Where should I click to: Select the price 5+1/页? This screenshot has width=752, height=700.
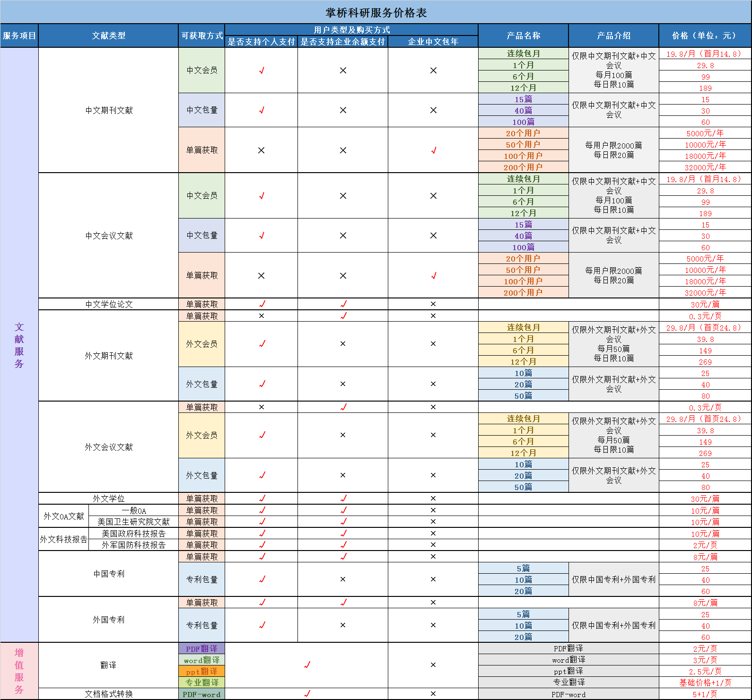pos(705,694)
